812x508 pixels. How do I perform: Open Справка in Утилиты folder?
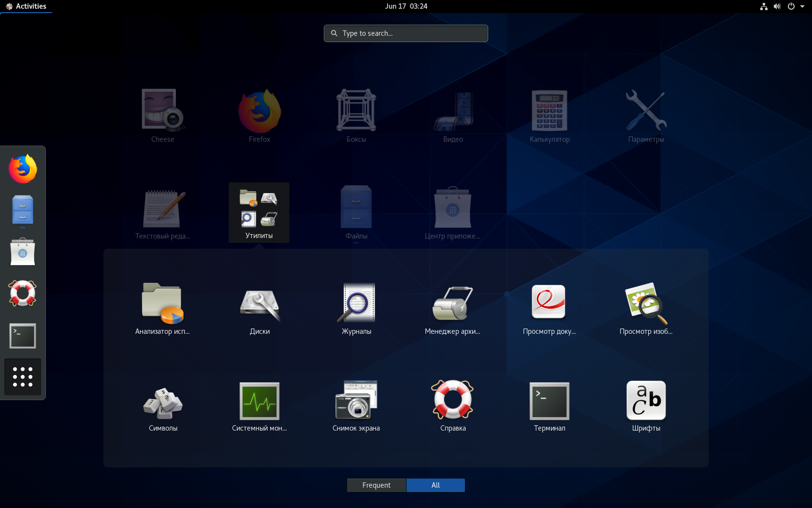(453, 405)
